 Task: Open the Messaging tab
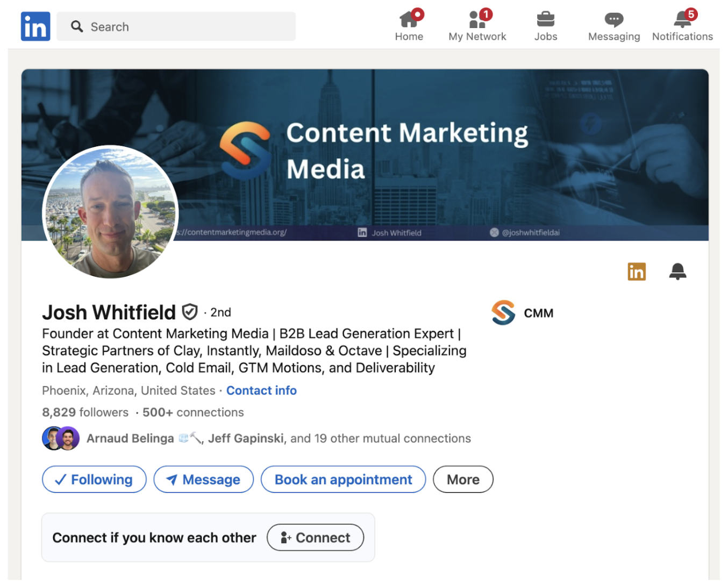(x=614, y=26)
